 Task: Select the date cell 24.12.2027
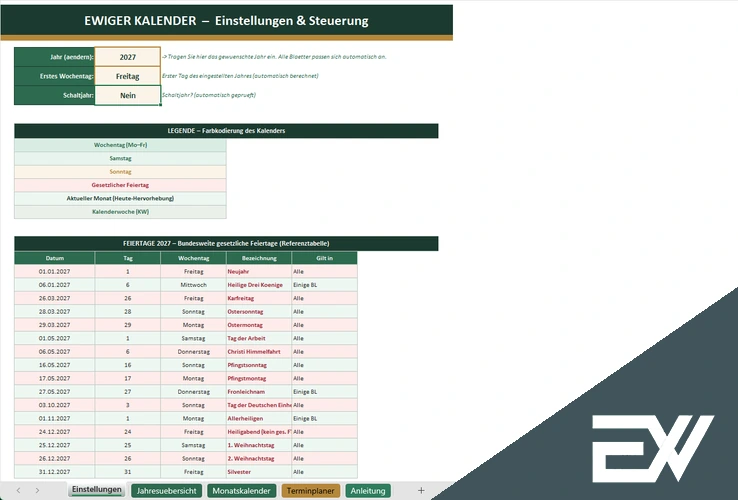point(55,432)
